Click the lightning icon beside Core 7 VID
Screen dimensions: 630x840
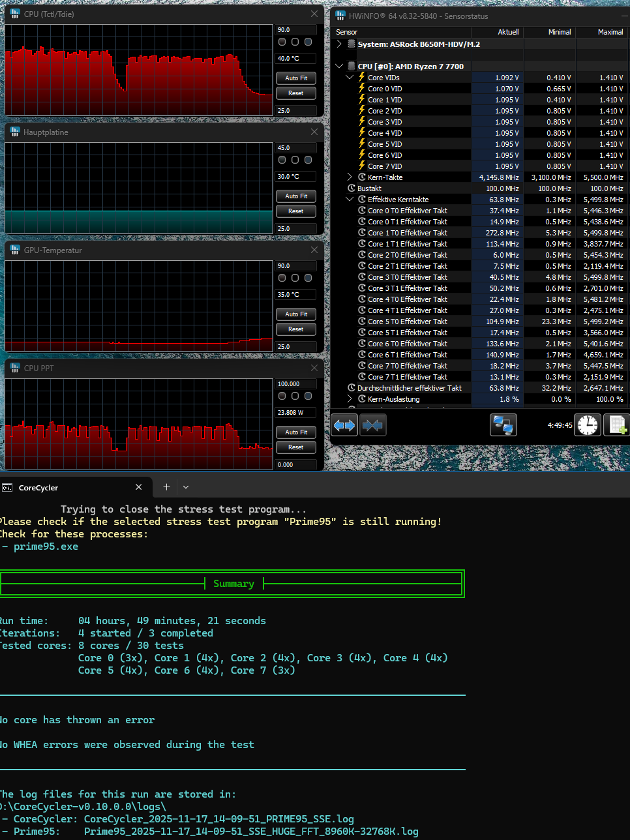click(362, 166)
